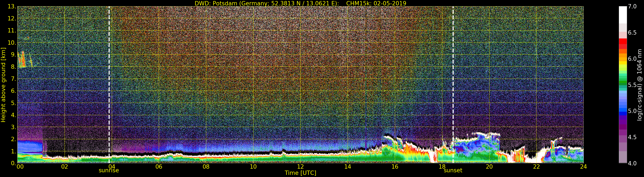Click the 'sunset' label below the axis

[453, 171]
